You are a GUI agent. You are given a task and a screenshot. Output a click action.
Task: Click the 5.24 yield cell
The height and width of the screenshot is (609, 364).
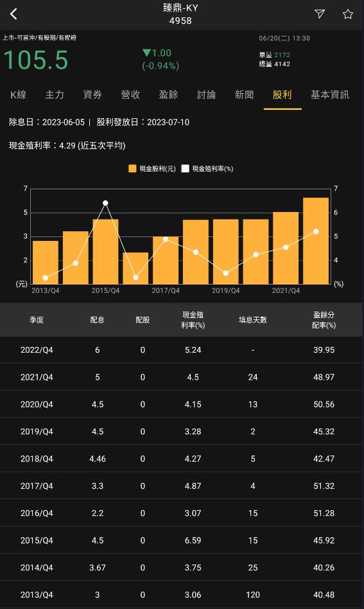193,350
